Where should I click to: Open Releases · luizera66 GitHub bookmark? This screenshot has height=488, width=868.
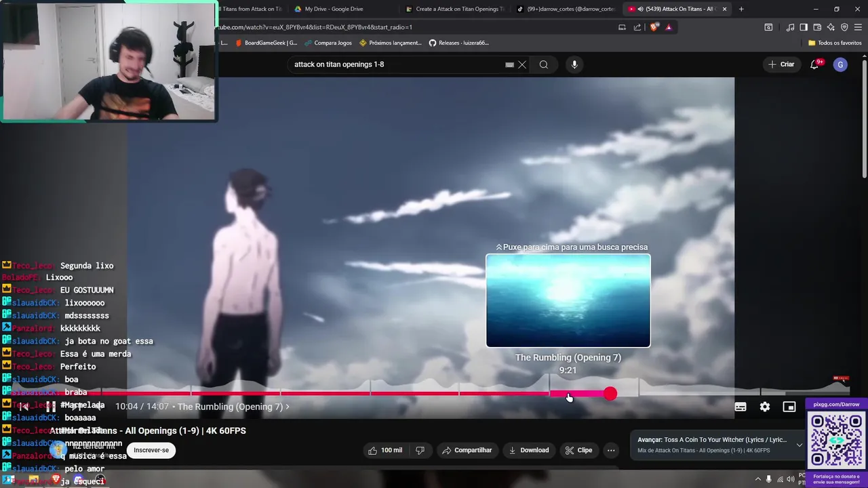(458, 43)
